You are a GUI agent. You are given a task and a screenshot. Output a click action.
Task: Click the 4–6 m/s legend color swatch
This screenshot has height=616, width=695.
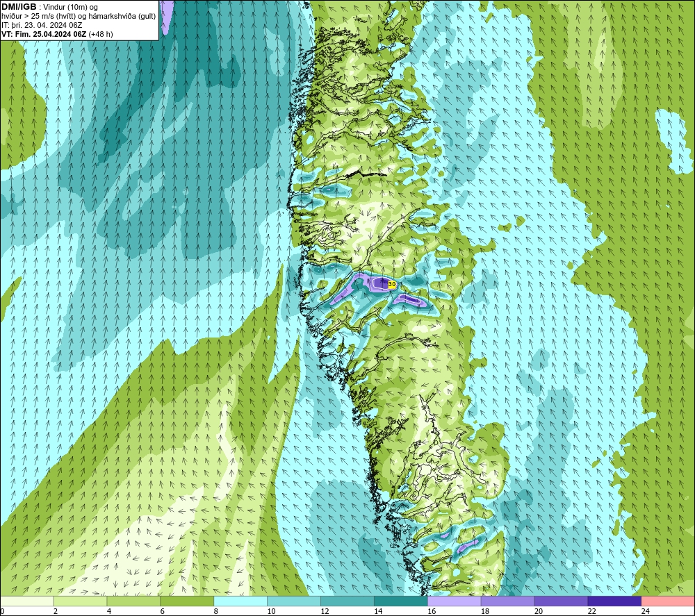133,601
